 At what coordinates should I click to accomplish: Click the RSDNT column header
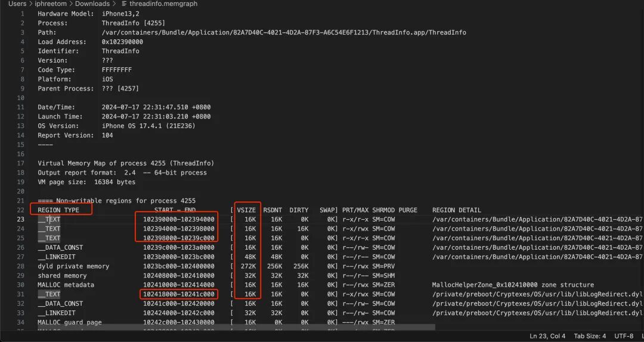273,210
